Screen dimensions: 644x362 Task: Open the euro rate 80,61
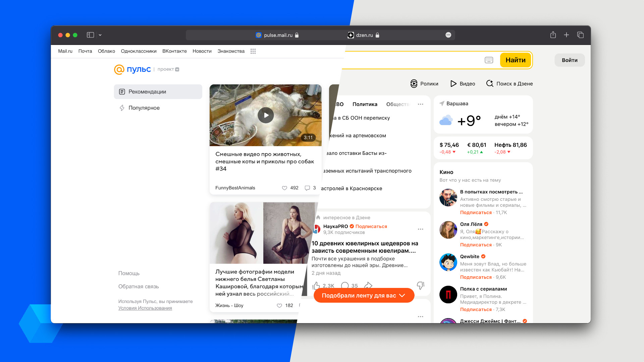pos(477,148)
